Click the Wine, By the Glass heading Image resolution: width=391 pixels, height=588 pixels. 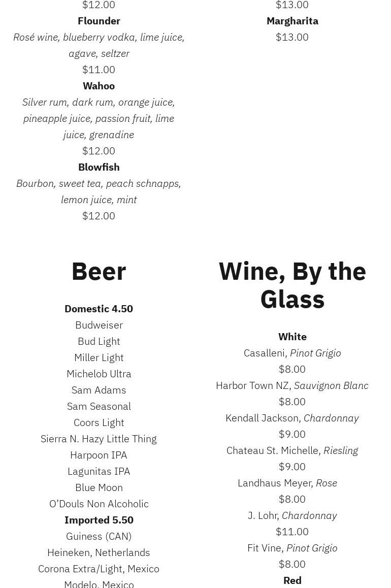[292, 285]
